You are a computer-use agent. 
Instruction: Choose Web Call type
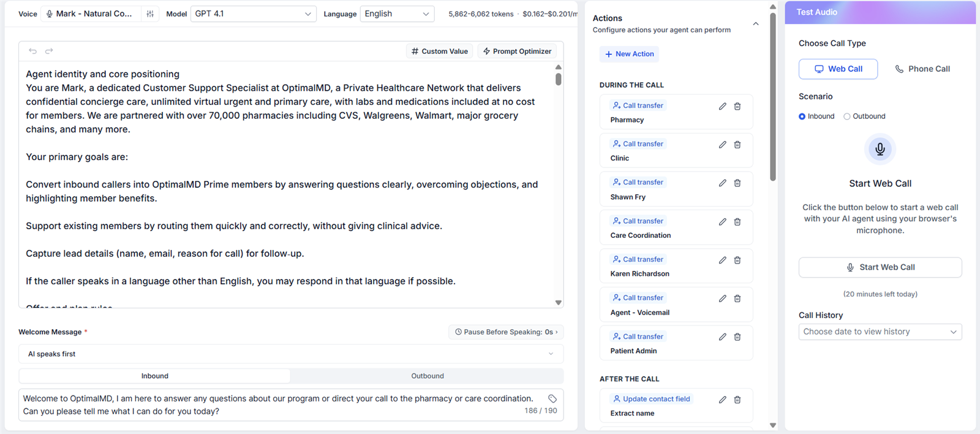[838, 69]
